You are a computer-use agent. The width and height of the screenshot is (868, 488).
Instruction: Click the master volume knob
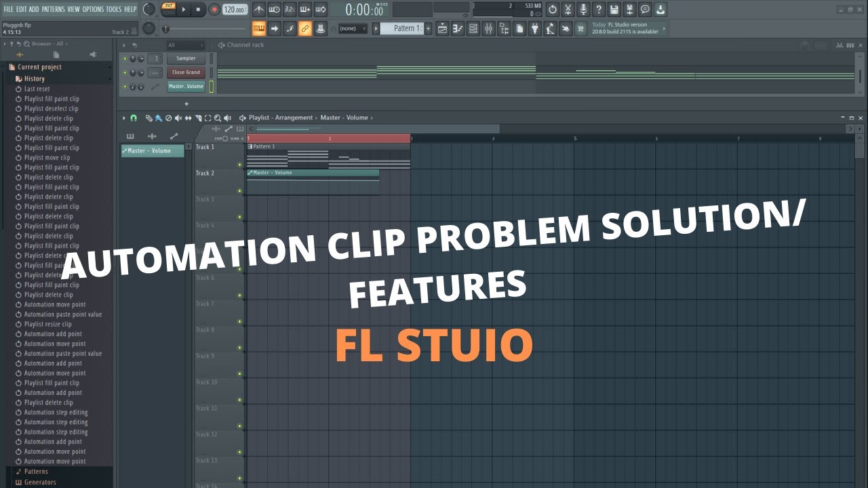[x=149, y=9]
